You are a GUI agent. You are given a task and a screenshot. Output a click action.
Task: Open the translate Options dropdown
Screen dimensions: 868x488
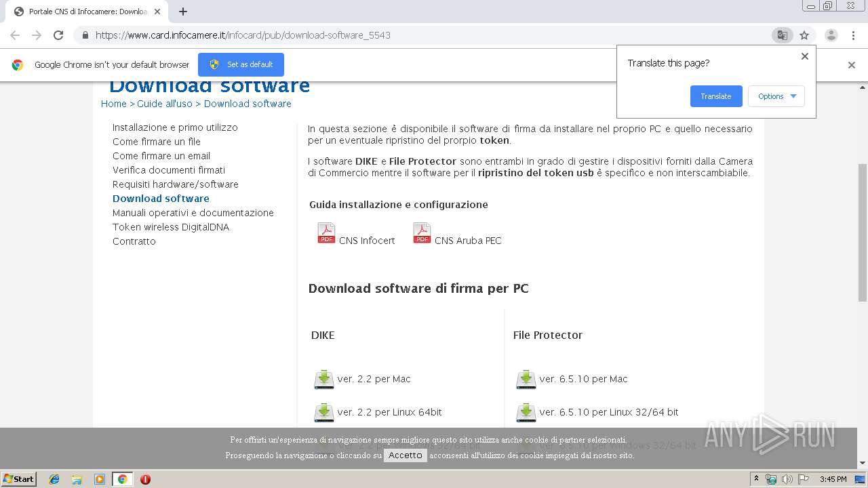(776, 96)
